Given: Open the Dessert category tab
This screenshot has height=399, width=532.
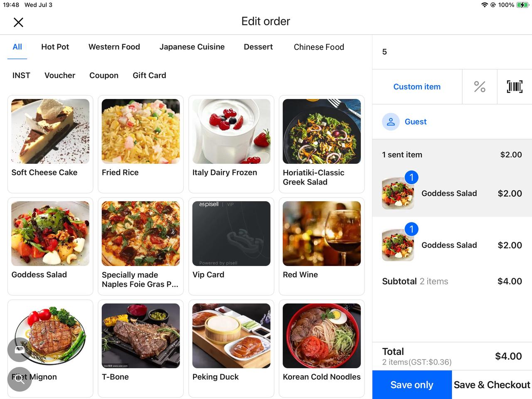Looking at the screenshot, I should click(x=258, y=47).
